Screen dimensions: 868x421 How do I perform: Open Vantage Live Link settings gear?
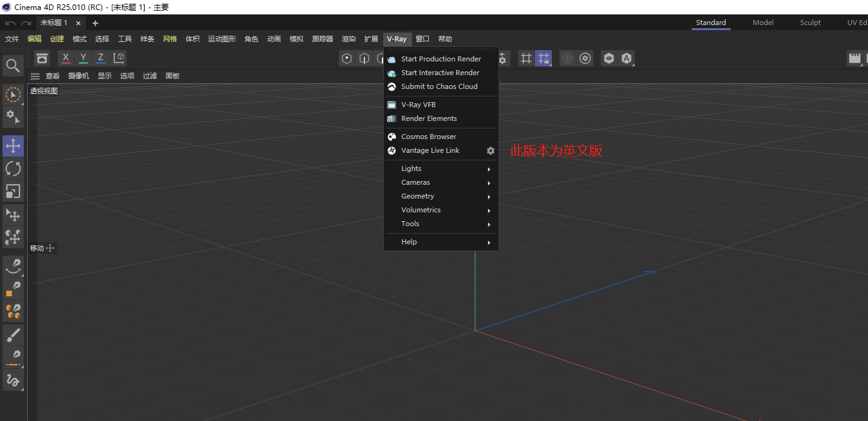[x=490, y=151]
